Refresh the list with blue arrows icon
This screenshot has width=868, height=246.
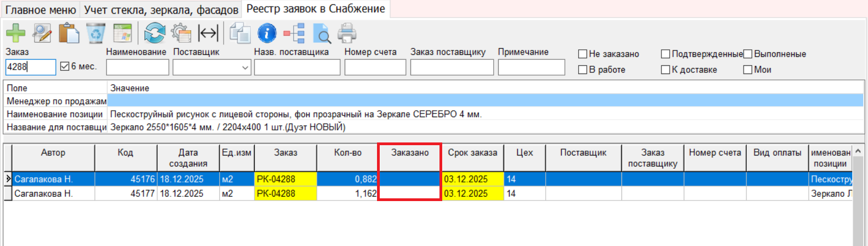point(155,33)
